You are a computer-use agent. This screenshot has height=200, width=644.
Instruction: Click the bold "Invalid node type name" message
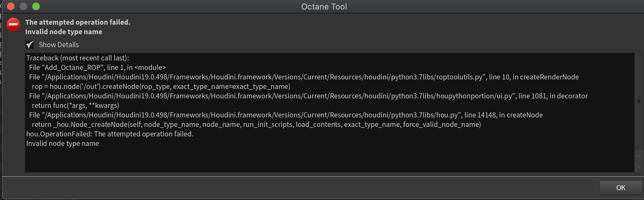tap(64, 32)
